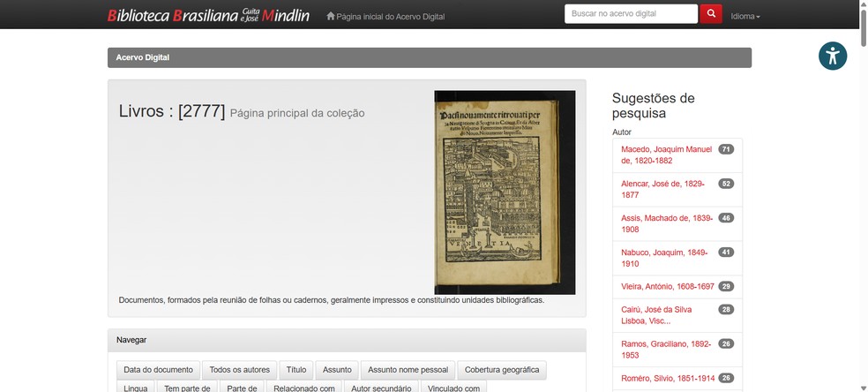The width and height of the screenshot is (868, 392).
Task: Browse by Autor secundário
Action: pyautogui.click(x=381, y=388)
